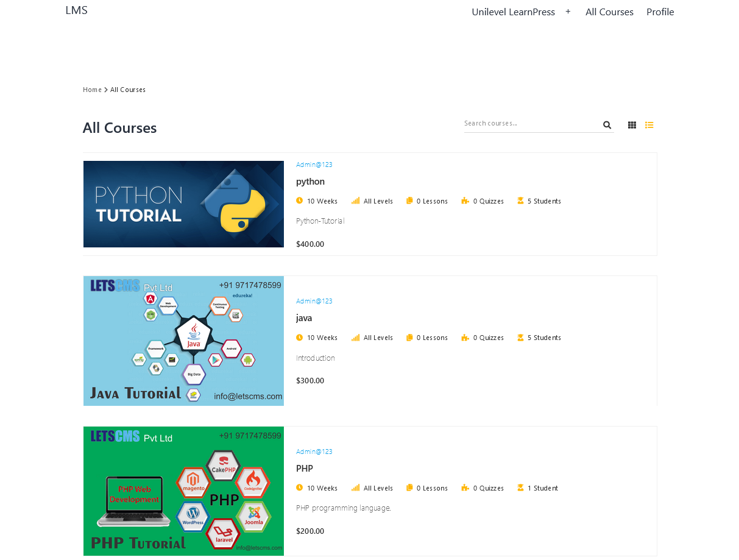Expand the Unilevel LearnPress submenu plus

coord(568,12)
